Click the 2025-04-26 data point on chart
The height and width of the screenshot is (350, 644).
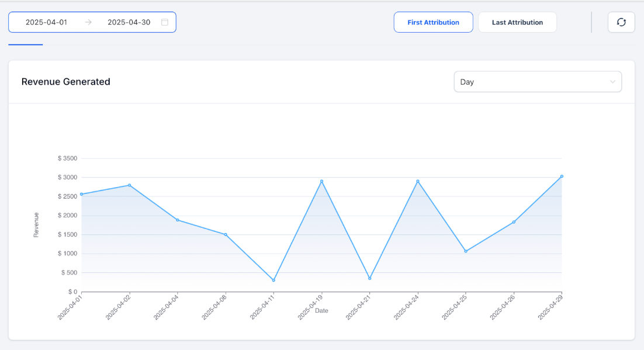(514, 222)
